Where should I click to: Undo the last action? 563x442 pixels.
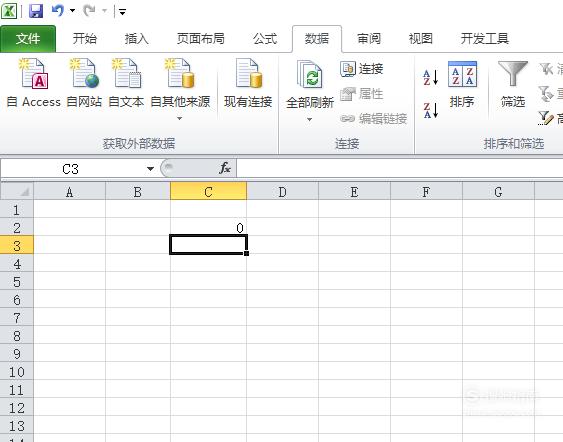coord(57,11)
